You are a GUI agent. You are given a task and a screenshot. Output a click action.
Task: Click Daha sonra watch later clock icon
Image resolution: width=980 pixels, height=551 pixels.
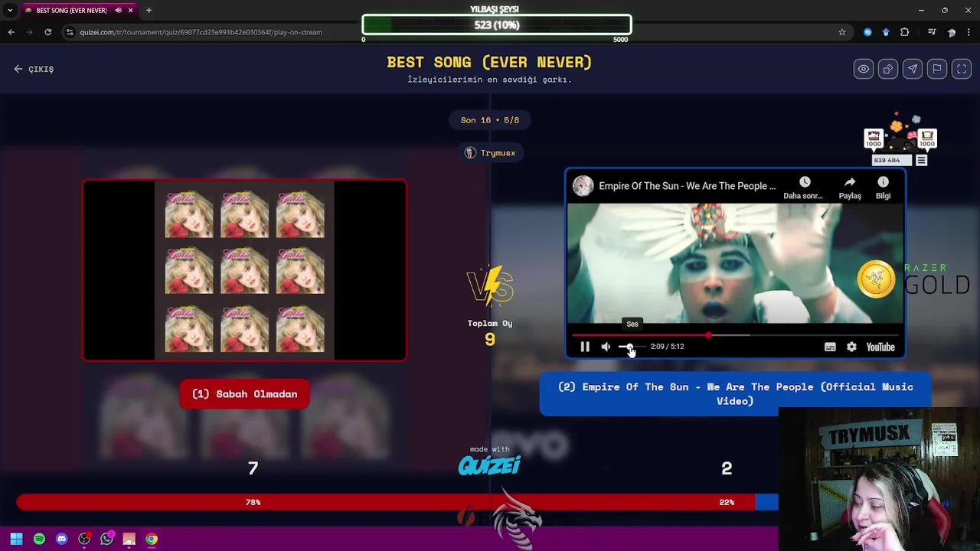[804, 182]
